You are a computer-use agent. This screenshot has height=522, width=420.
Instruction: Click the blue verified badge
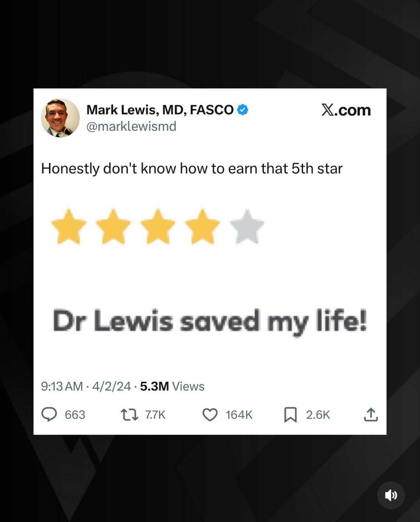(243, 110)
